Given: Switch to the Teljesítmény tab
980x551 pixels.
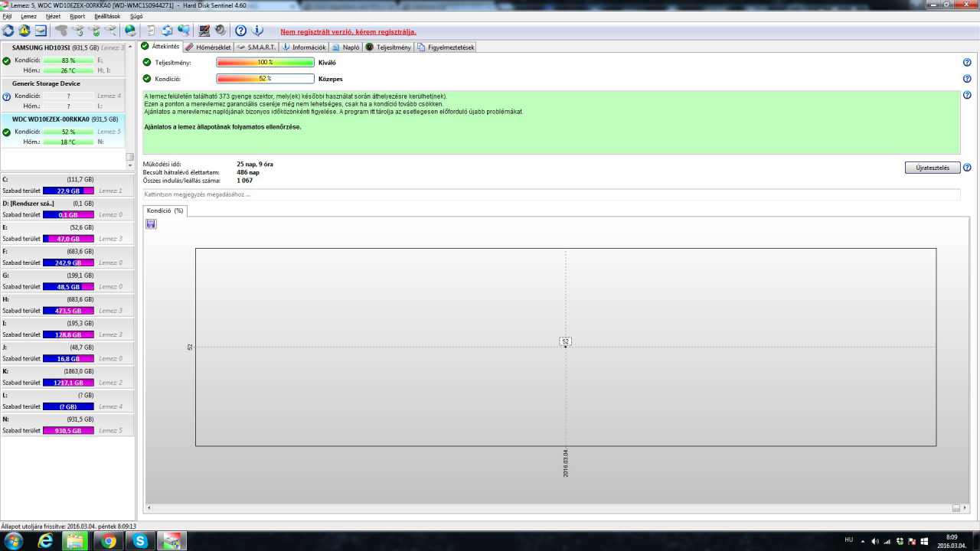Looking at the screenshot, I should tap(388, 47).
